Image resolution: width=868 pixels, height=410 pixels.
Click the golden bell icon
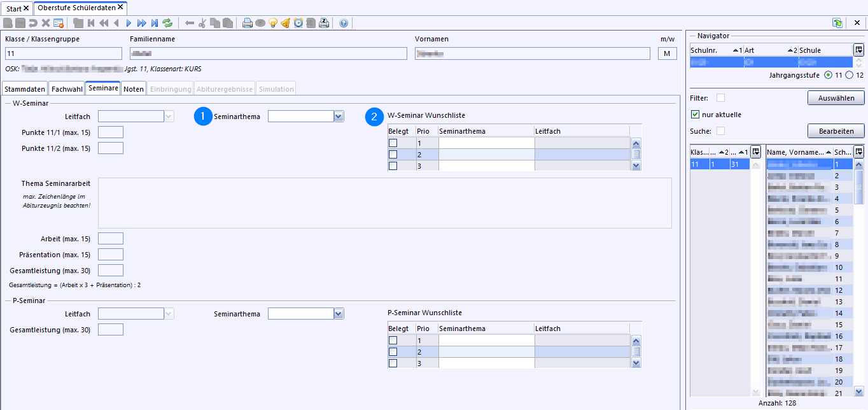(285, 23)
